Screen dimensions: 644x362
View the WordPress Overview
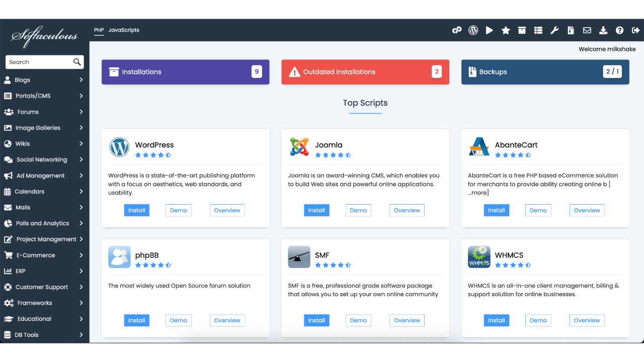tap(227, 210)
